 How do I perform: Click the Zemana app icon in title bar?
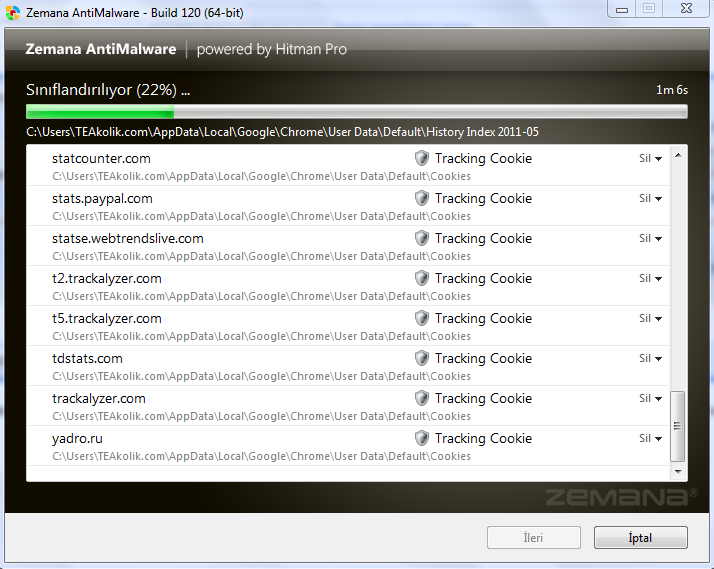pyautogui.click(x=13, y=12)
